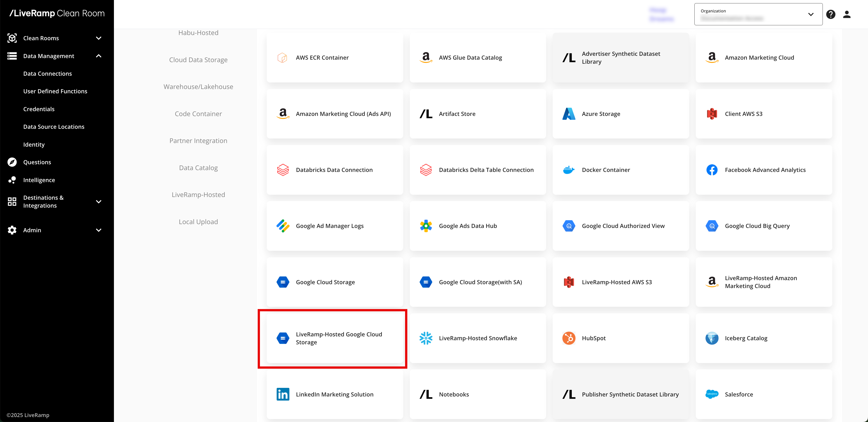Viewport: 868px width, 422px height.
Task: Open Credentials in the sidebar
Action: 39,109
